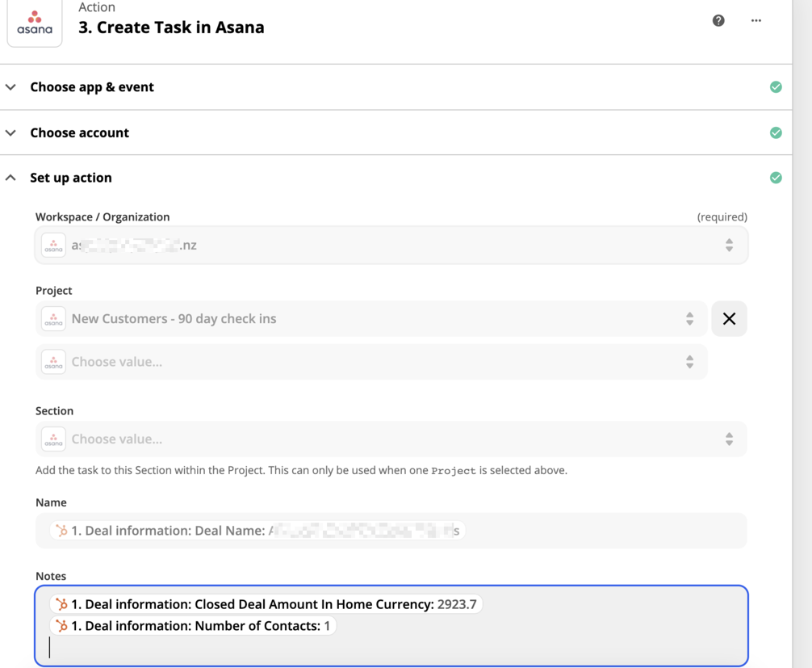This screenshot has height=668, width=812.
Task: Select the Number of Contacts token in Notes
Action: point(193,626)
